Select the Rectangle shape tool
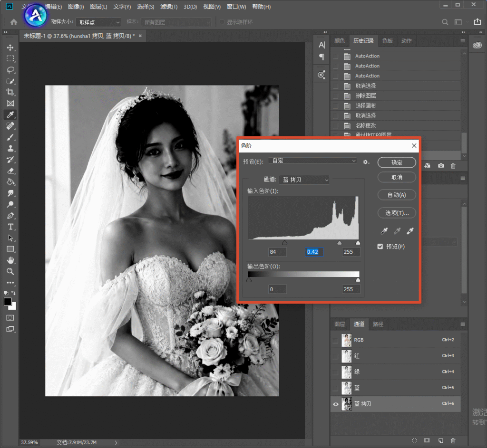Screen dimensions: 487x448 click(10, 249)
